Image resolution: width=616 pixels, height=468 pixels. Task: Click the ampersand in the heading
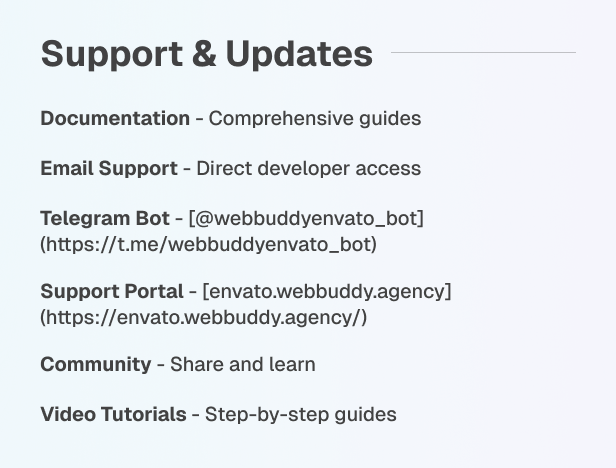[x=203, y=54]
